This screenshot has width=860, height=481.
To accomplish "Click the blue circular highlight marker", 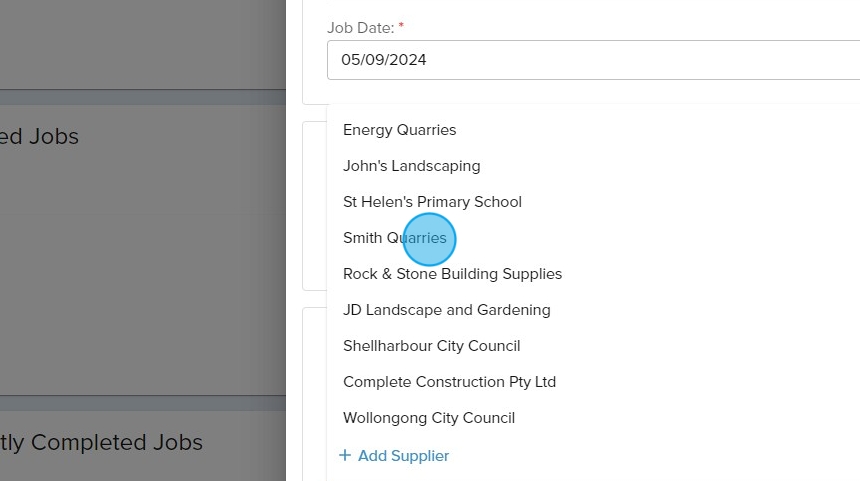I will click(429, 240).
